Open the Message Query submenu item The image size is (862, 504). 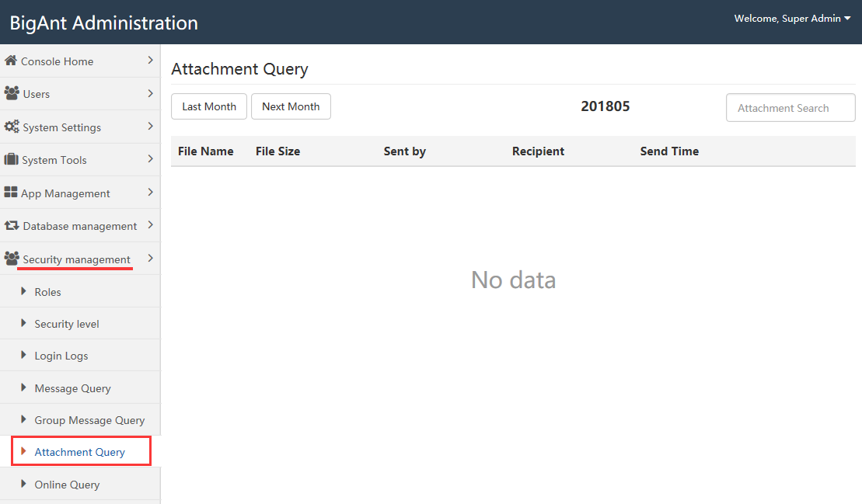click(72, 388)
